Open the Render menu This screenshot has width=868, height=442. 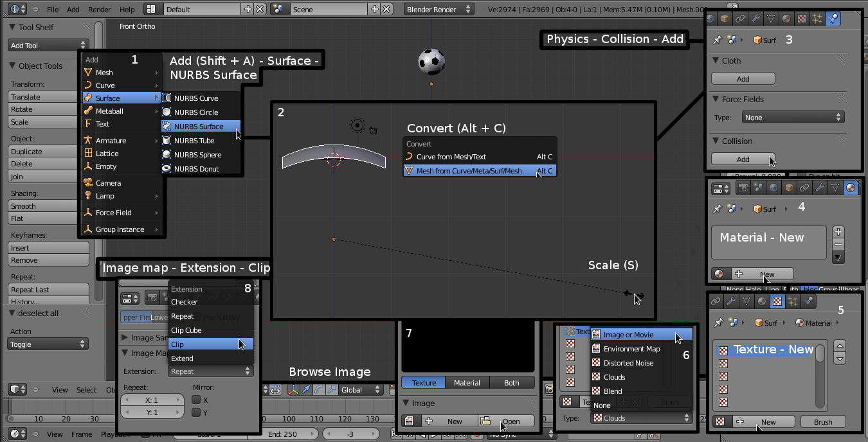[x=100, y=10]
